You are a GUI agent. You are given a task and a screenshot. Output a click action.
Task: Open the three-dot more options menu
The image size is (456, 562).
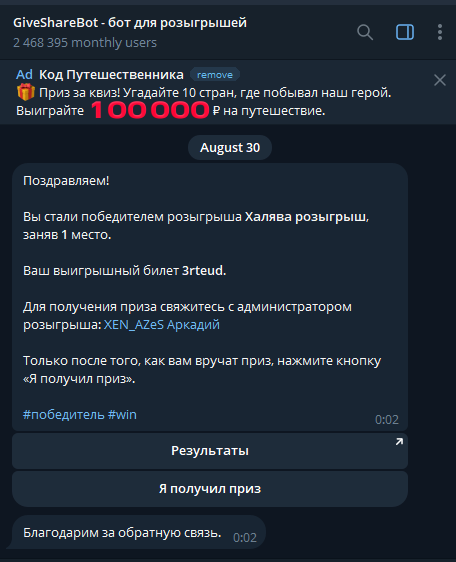coord(440,32)
